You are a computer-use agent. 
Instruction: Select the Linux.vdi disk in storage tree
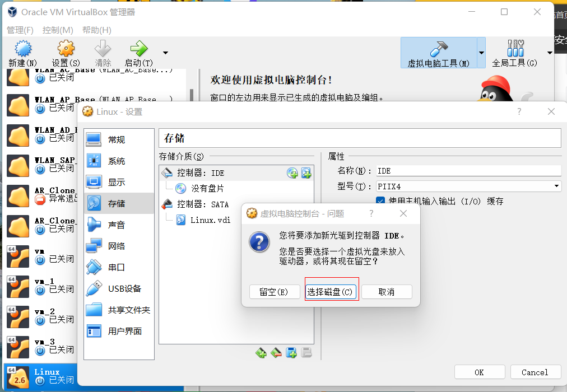(x=210, y=220)
